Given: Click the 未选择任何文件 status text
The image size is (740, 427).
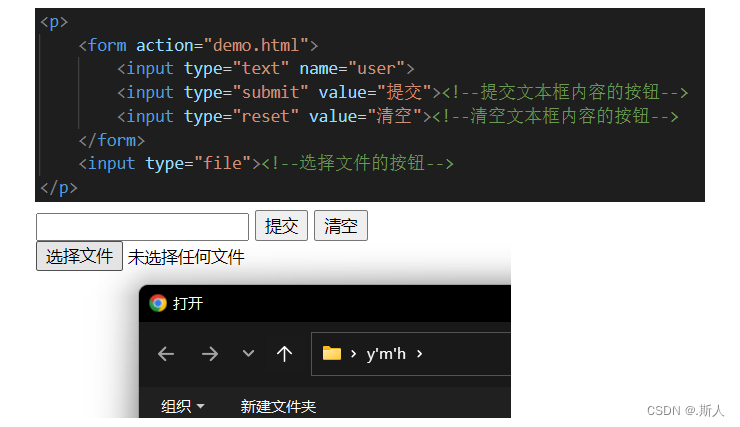Looking at the screenshot, I should pyautogui.click(x=186, y=257).
